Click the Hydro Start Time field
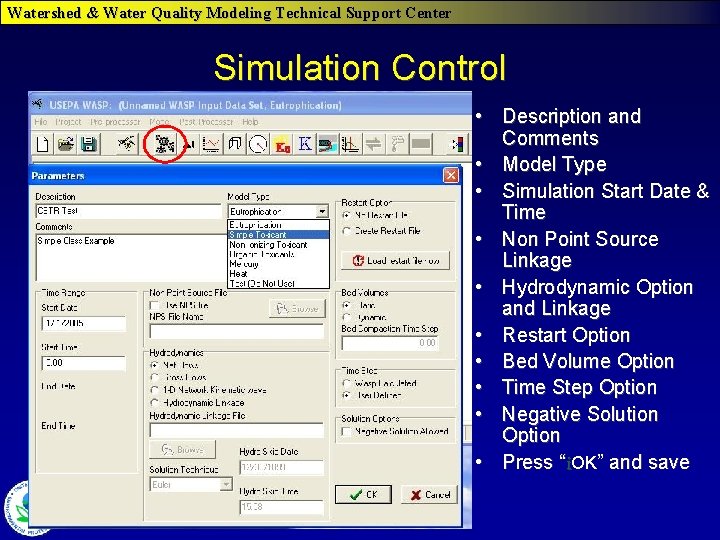 281,507
